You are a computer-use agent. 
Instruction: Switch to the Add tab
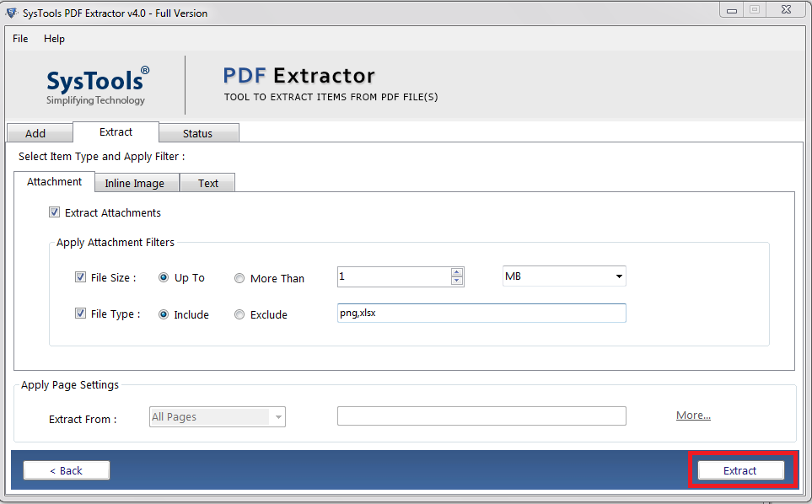tap(39, 132)
